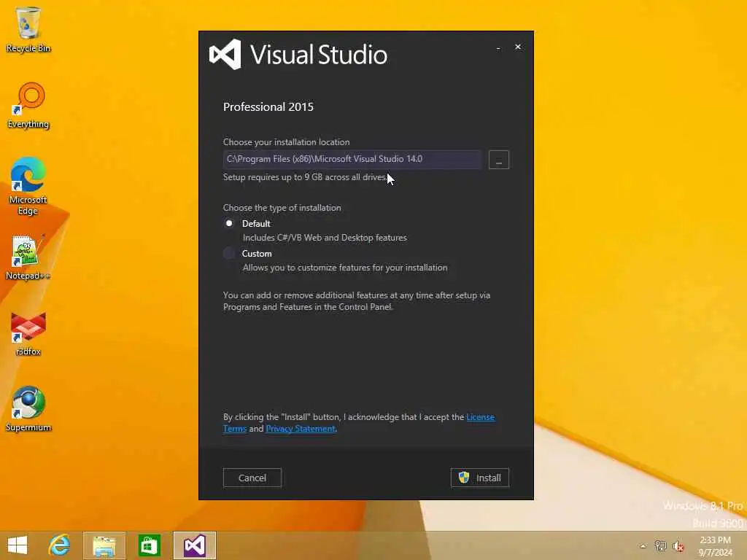Browse for installation folder with ellipsis button
The height and width of the screenshot is (560, 747).
pyautogui.click(x=499, y=160)
